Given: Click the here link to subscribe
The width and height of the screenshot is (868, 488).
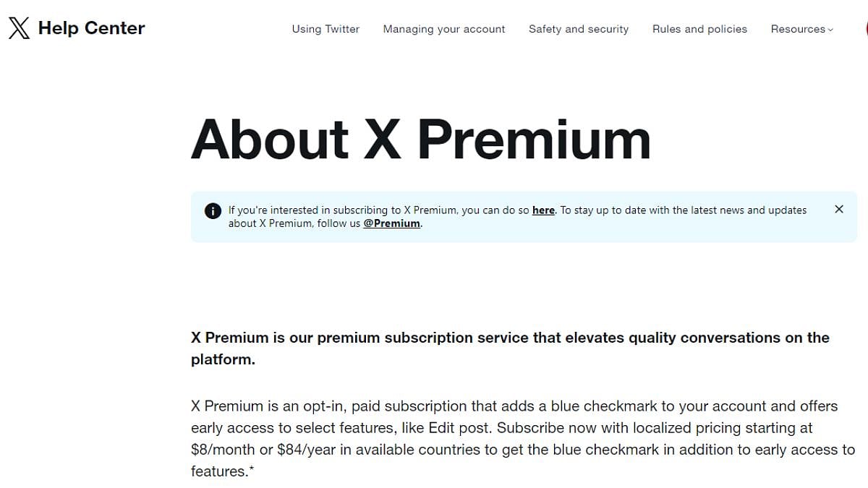Looking at the screenshot, I should point(543,210).
